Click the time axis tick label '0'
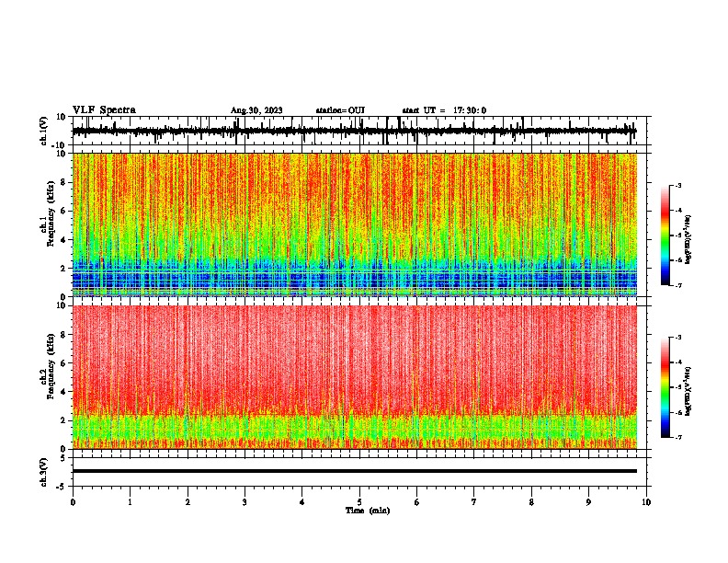Viewport: 728px width, 563px height. [73, 502]
